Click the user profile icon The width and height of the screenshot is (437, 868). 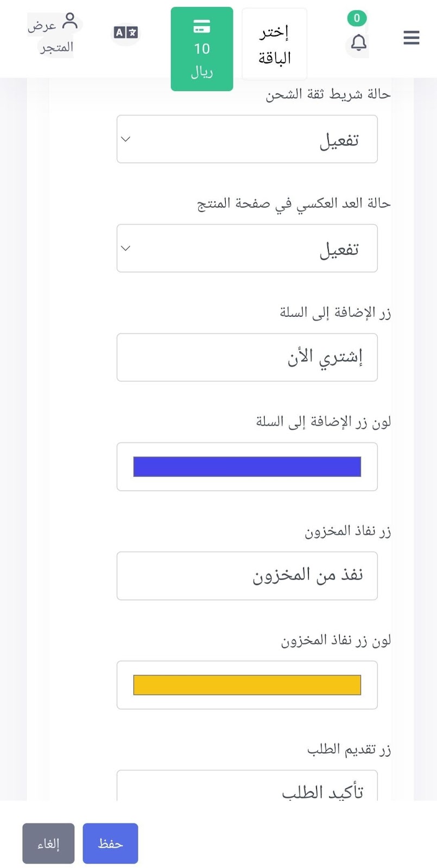click(70, 21)
